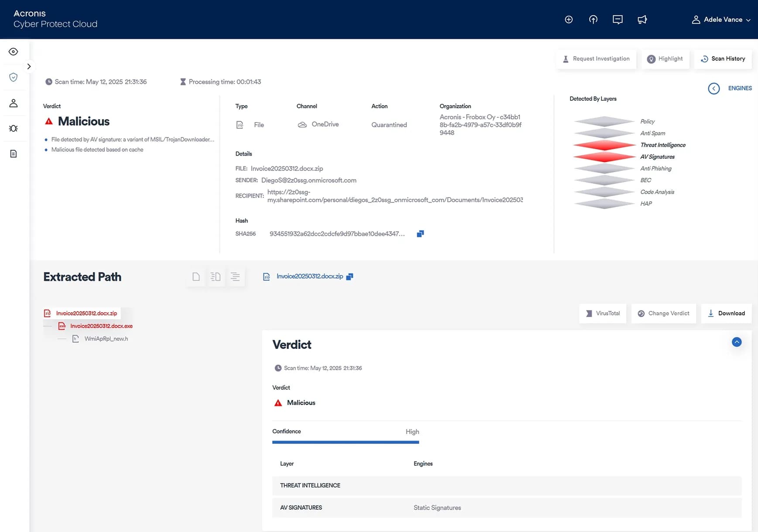Open the chat message icon in header
The image size is (758, 532).
pos(618,20)
